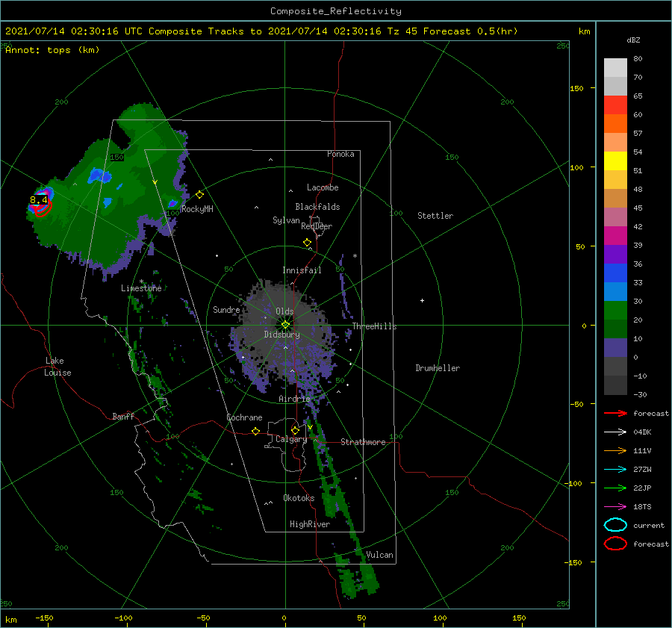Select the purple 36-39 dBZ swatch
The image size is (672, 628).
coord(615,255)
